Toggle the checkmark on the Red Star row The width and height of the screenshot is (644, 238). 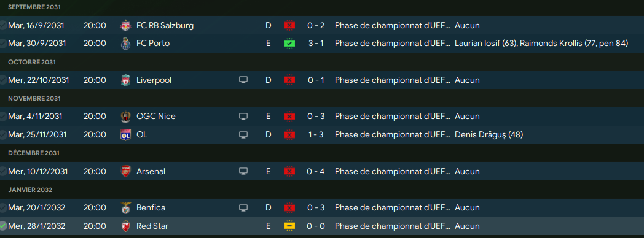click(3, 226)
